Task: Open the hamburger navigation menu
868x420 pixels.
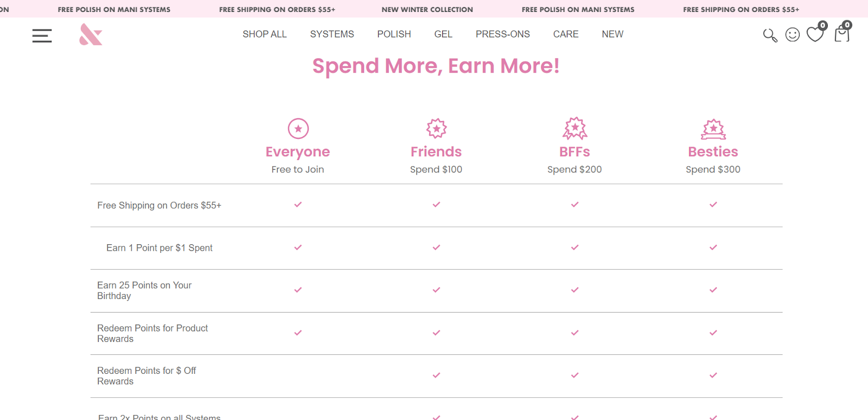Action: [x=42, y=35]
